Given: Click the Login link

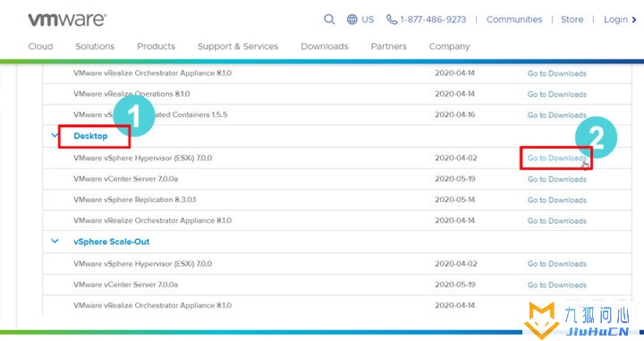Looking at the screenshot, I should coord(615,20).
